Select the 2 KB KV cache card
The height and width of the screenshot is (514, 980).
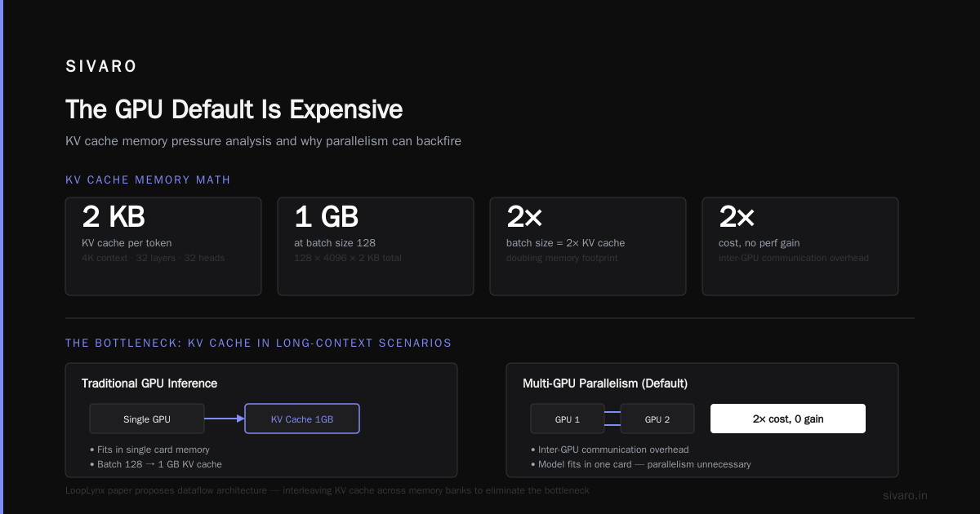coord(163,246)
